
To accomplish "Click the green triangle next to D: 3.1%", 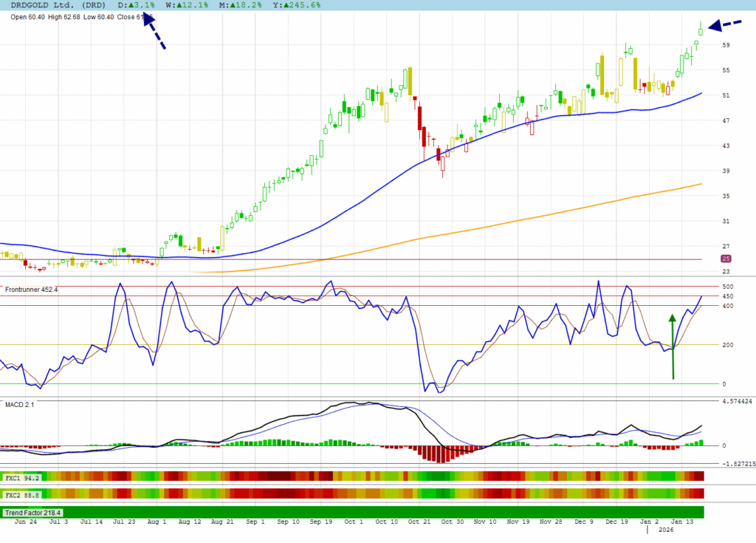I will (x=131, y=5).
